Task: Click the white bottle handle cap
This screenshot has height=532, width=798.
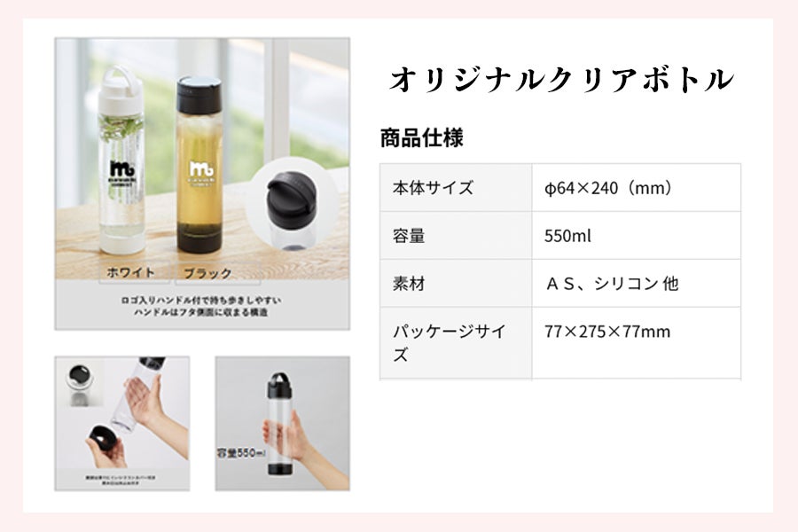Action: tap(121, 90)
